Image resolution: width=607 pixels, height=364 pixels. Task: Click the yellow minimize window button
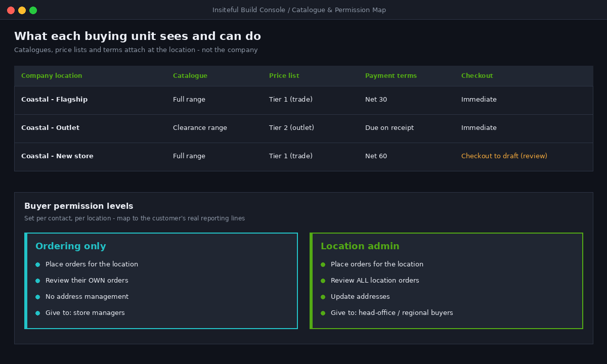(x=22, y=10)
